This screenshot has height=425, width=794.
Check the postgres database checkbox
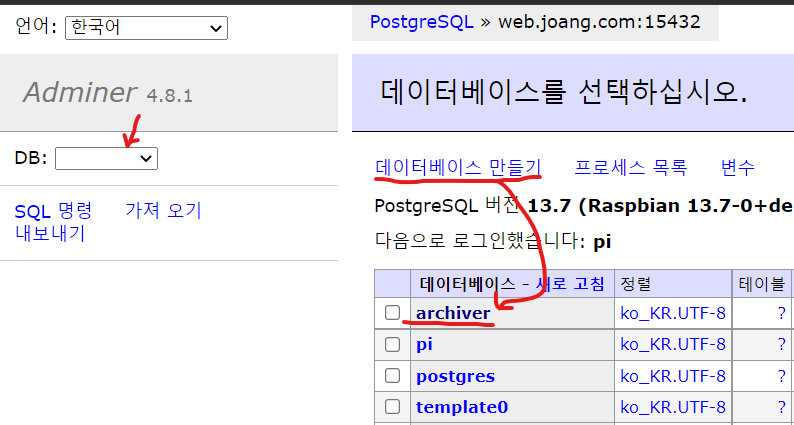click(392, 376)
